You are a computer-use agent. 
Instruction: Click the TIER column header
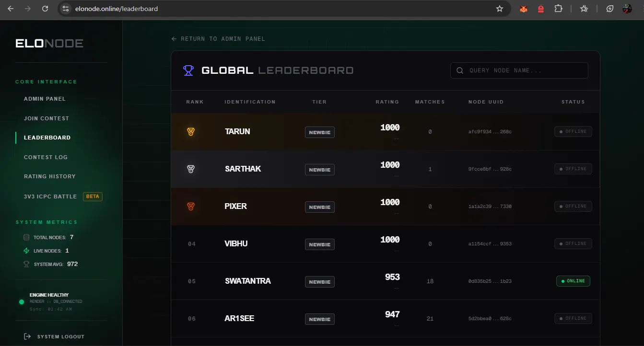pos(319,102)
